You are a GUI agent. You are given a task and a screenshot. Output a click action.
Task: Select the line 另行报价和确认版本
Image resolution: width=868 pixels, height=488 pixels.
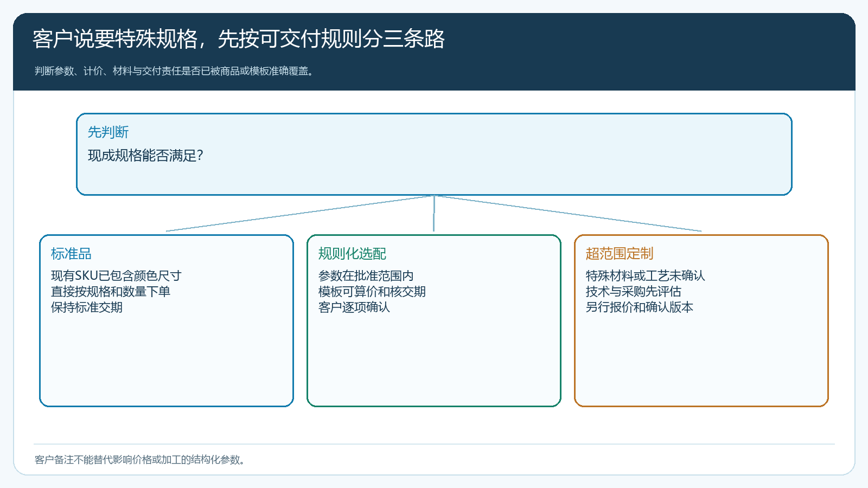639,307
